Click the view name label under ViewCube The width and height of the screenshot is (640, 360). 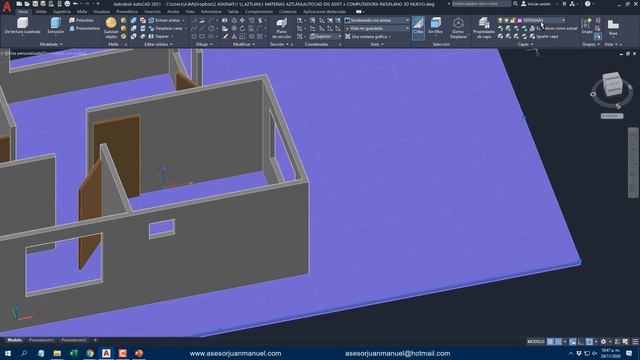611,116
